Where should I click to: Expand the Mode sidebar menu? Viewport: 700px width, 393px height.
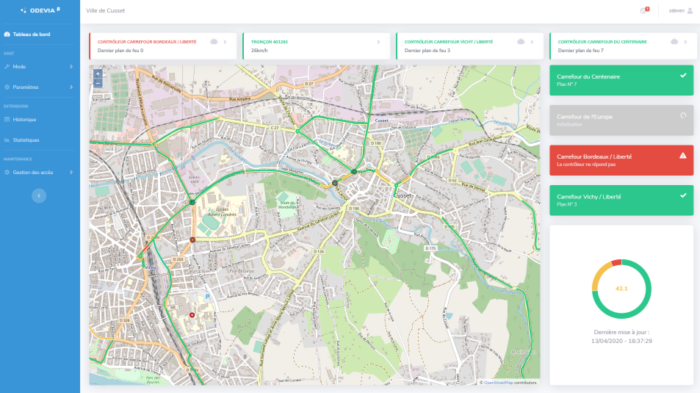point(39,67)
